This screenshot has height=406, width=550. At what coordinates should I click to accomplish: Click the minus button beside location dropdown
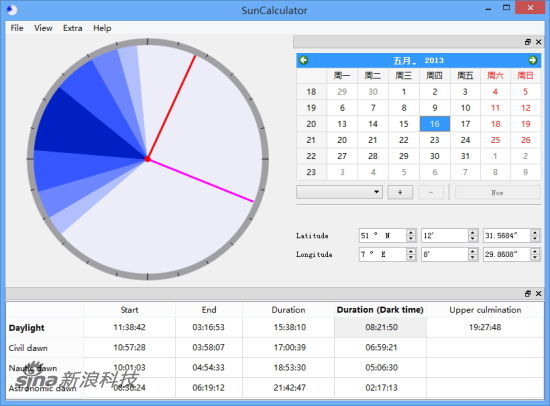pyautogui.click(x=431, y=192)
